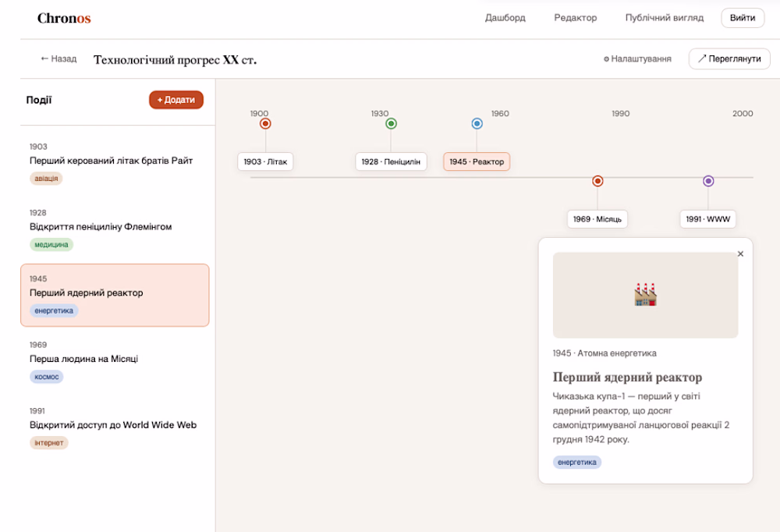
Task: Open the '1928 · Пеніцилін' timeline label
Action: click(391, 161)
